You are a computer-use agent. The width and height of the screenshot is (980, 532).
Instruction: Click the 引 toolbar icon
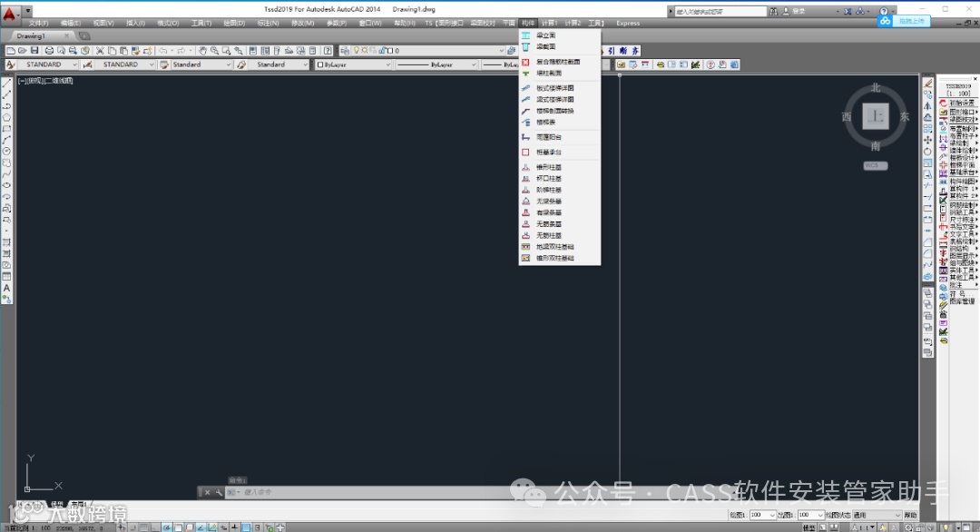tap(612, 51)
